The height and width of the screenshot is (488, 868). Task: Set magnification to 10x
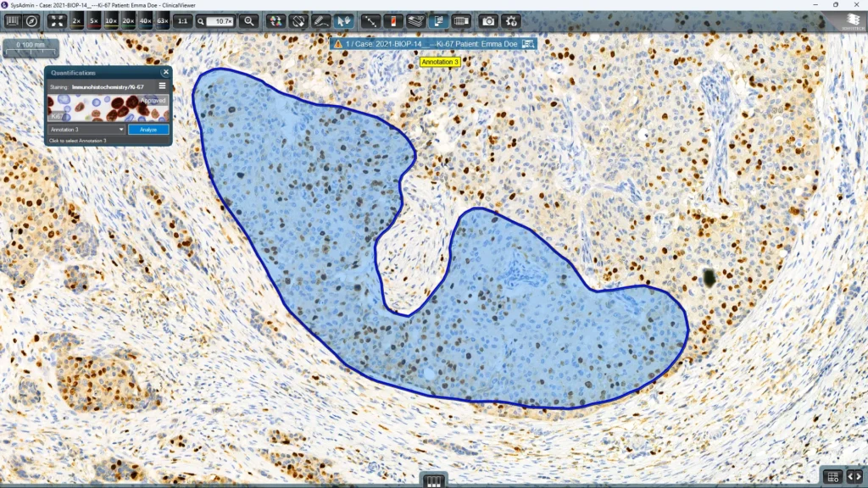(x=111, y=21)
